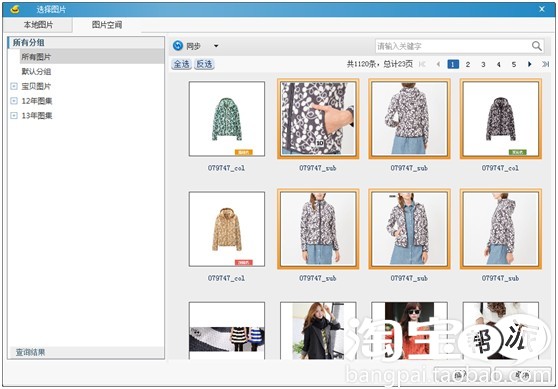Open the 查询结果 panel
The height and width of the screenshot is (389, 558).
86,352
